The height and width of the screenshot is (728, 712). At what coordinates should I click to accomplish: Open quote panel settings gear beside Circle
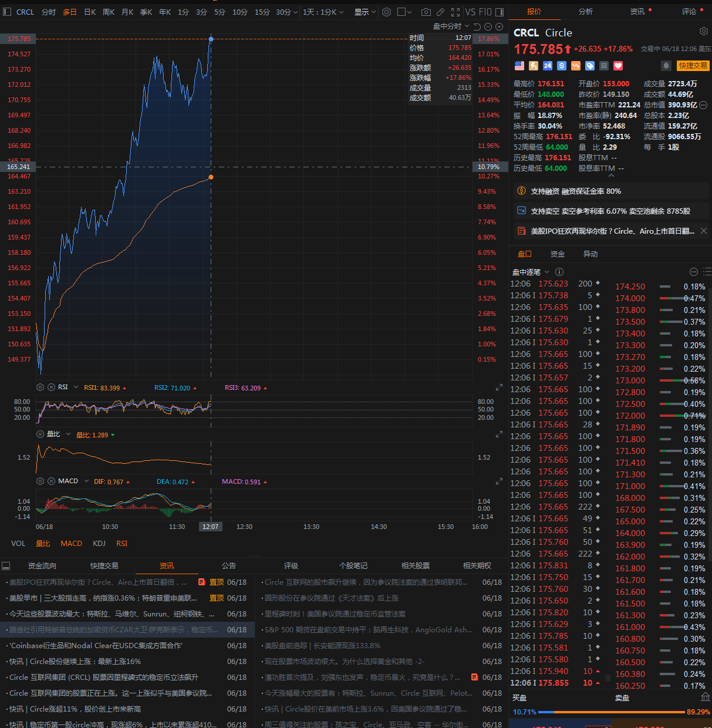tap(703, 31)
